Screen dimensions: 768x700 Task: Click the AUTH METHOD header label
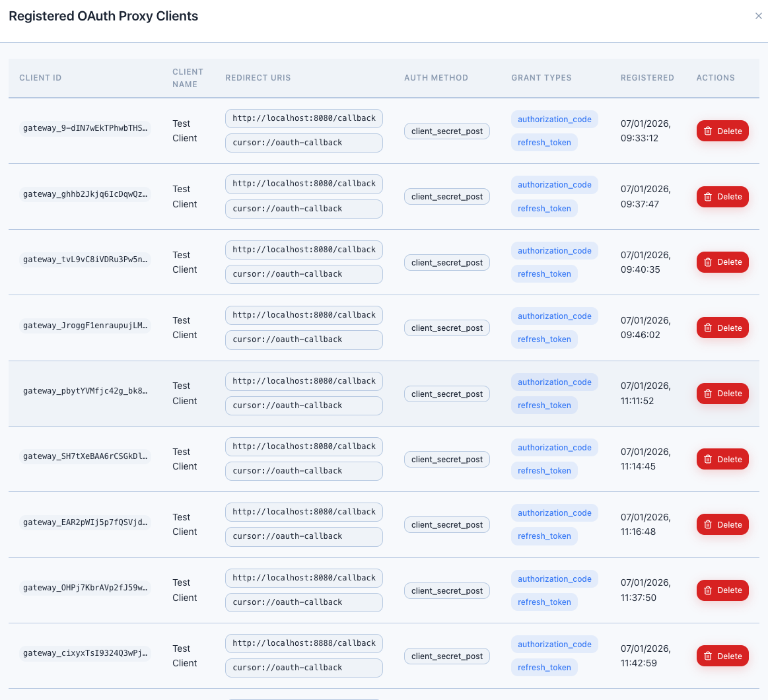436,77
